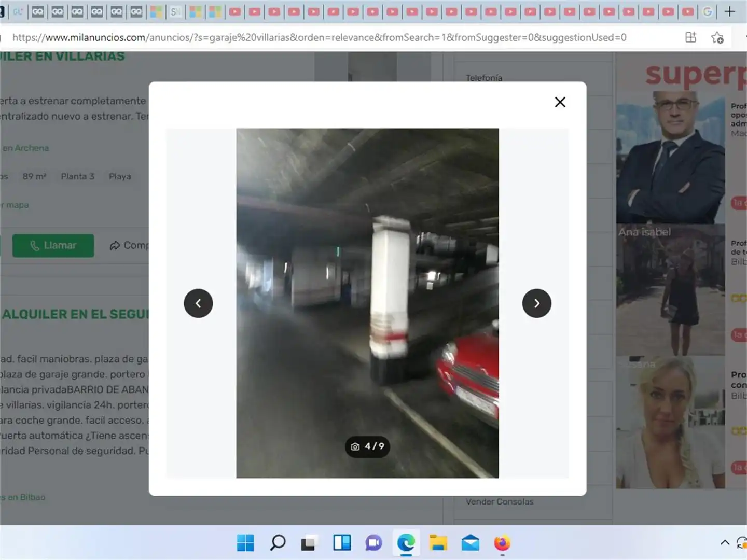Image resolution: width=747 pixels, height=560 pixels.
Task: Click the Microsoft Edge taskbar icon
Action: [406, 543]
